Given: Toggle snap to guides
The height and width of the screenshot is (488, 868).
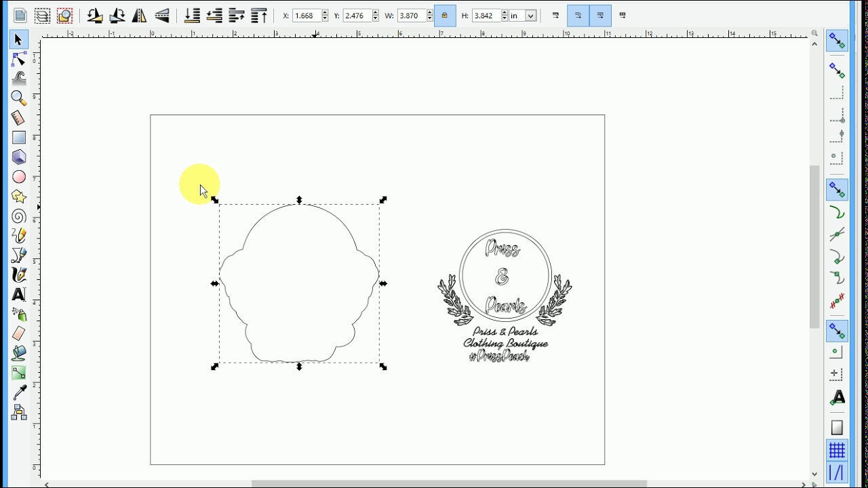Looking at the screenshot, I should coord(837,472).
